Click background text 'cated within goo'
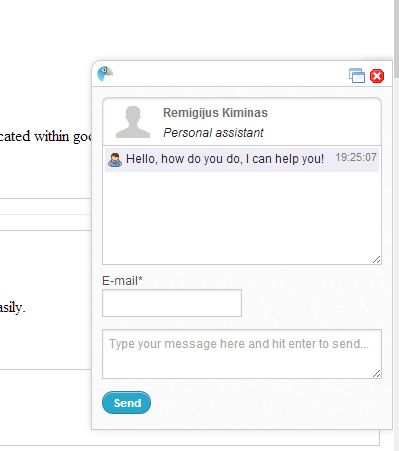The image size is (399, 451). (46, 136)
